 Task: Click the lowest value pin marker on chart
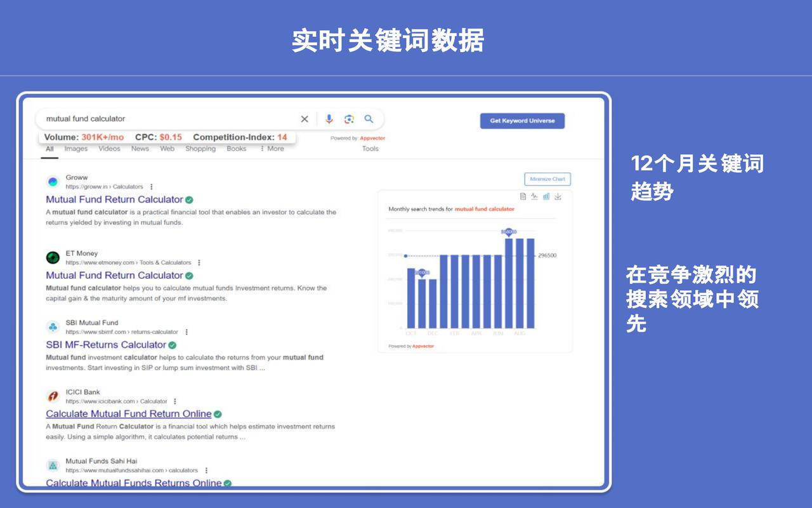(x=422, y=273)
